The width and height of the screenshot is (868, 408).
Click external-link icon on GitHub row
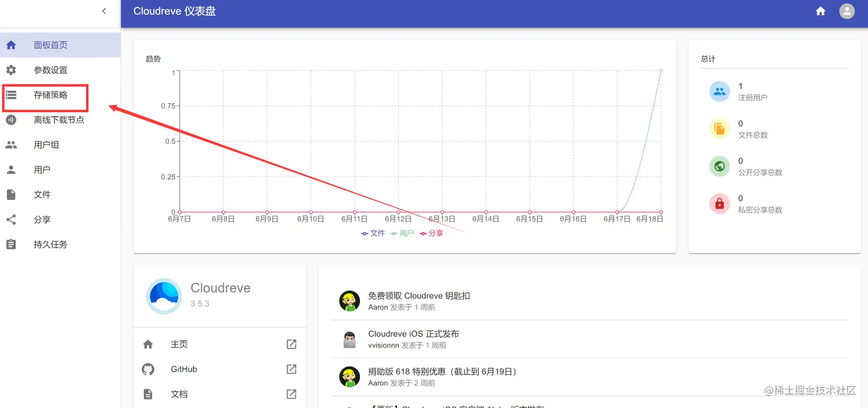coord(292,369)
